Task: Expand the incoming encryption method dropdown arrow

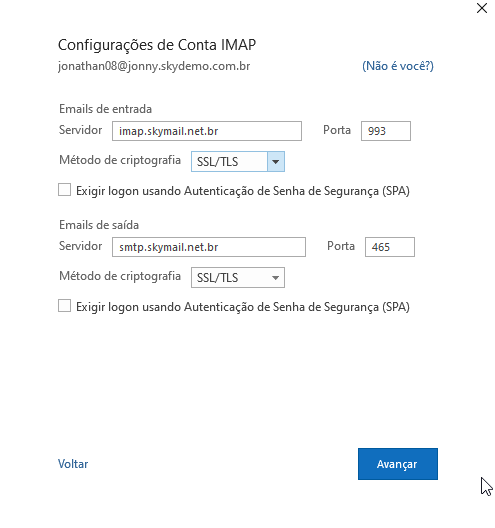Action: [276, 162]
